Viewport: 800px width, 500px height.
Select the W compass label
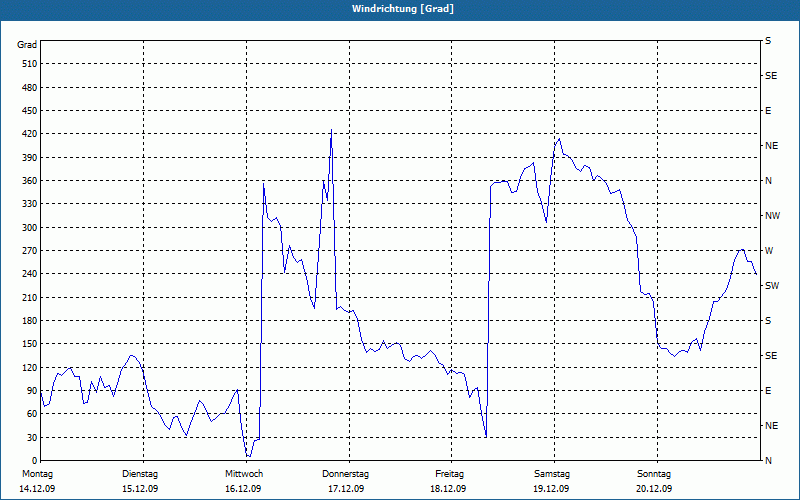point(769,251)
